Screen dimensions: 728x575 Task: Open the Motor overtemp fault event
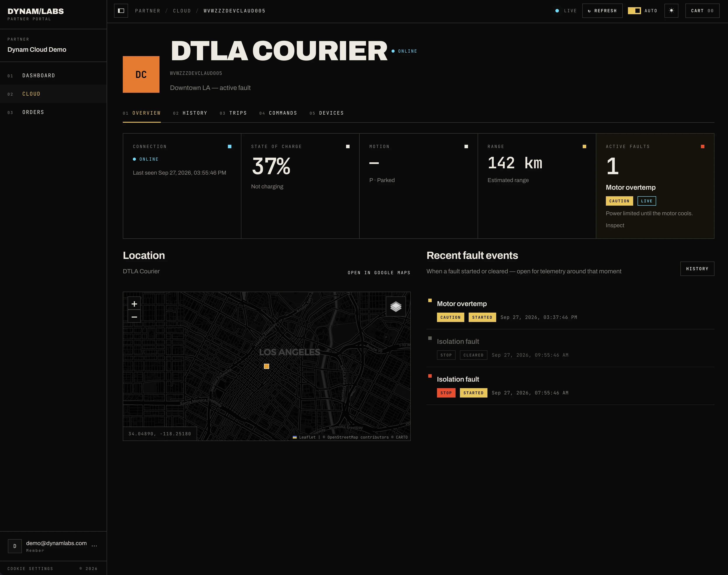click(570, 310)
